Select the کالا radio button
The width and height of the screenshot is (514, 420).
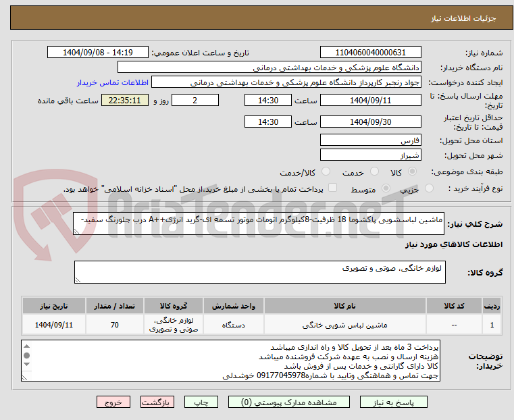413,172
